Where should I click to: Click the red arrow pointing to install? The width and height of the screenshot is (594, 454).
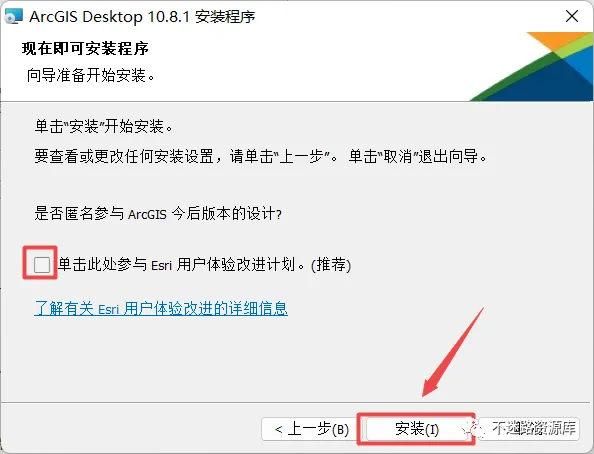tap(453, 352)
